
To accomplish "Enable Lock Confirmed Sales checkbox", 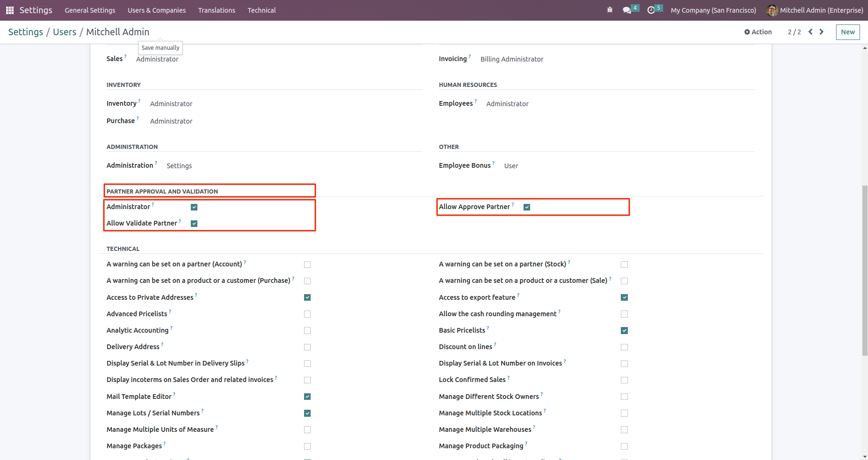I will tap(624, 380).
